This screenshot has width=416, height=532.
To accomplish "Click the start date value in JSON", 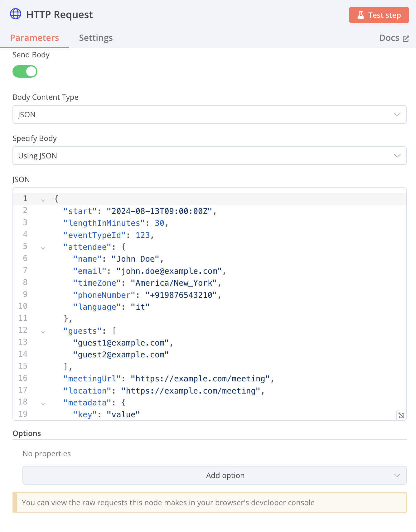I will [x=159, y=211].
